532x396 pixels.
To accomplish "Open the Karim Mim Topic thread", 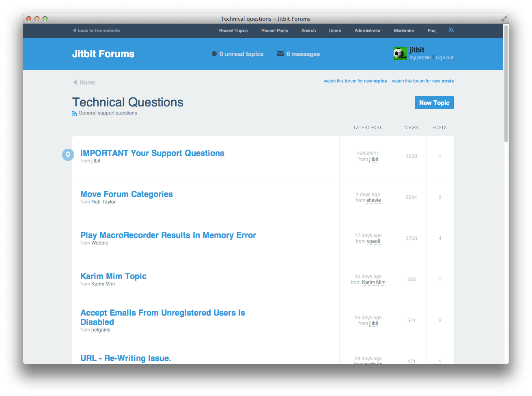I will tap(113, 276).
